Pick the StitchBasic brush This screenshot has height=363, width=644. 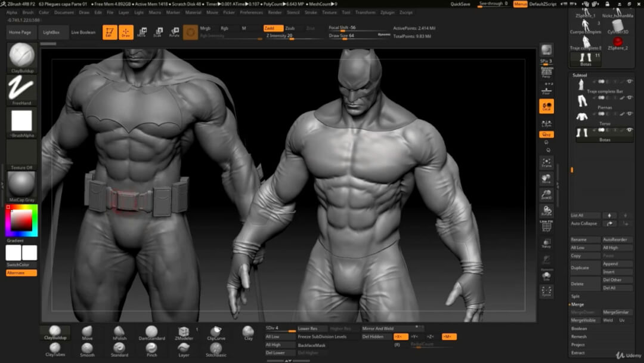tap(216, 349)
